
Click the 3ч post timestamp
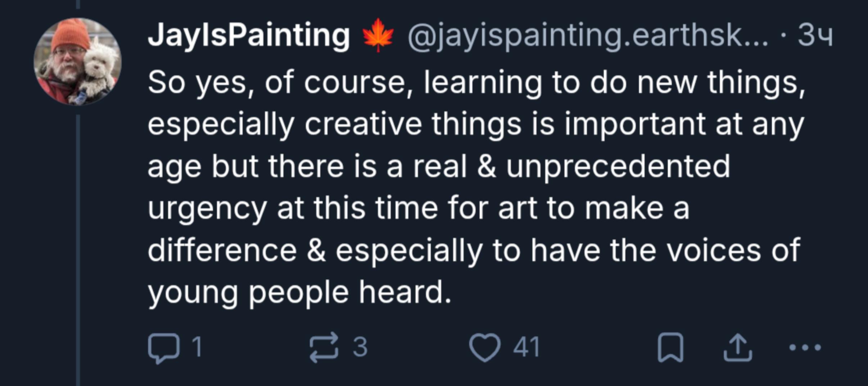pos(815,35)
